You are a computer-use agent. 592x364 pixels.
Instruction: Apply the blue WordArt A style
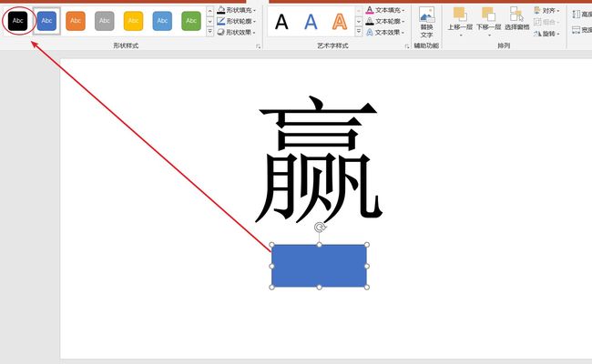coord(311,22)
